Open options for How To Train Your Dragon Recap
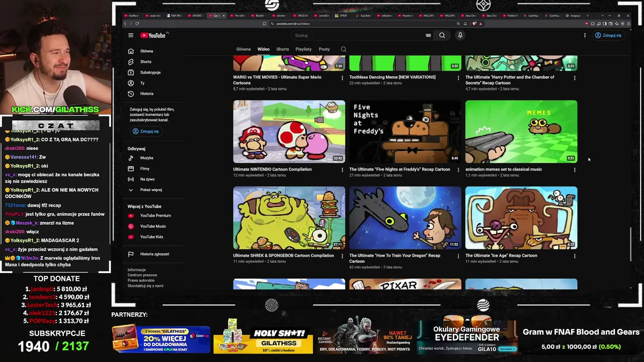Viewport: 644px width, 362px height. click(x=458, y=256)
